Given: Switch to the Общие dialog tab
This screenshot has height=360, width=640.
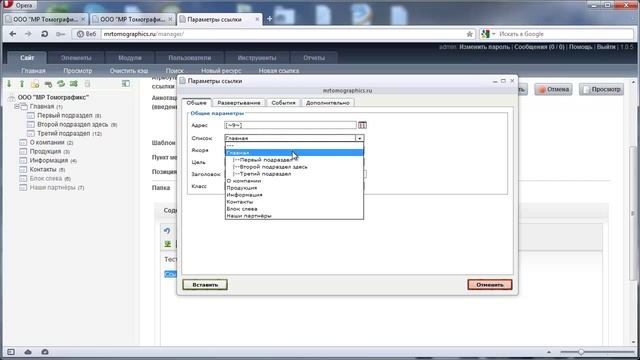Looking at the screenshot, I should [196, 102].
